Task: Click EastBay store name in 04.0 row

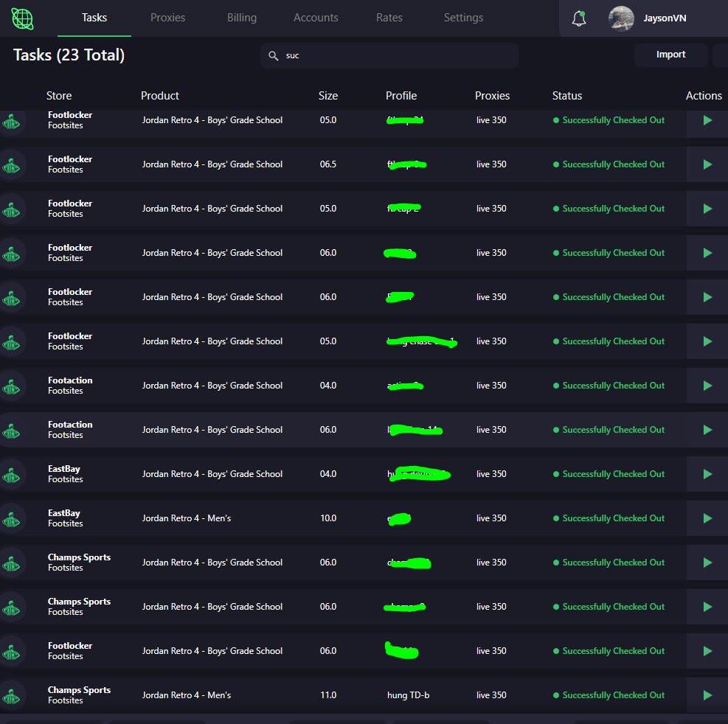Action: pos(64,469)
